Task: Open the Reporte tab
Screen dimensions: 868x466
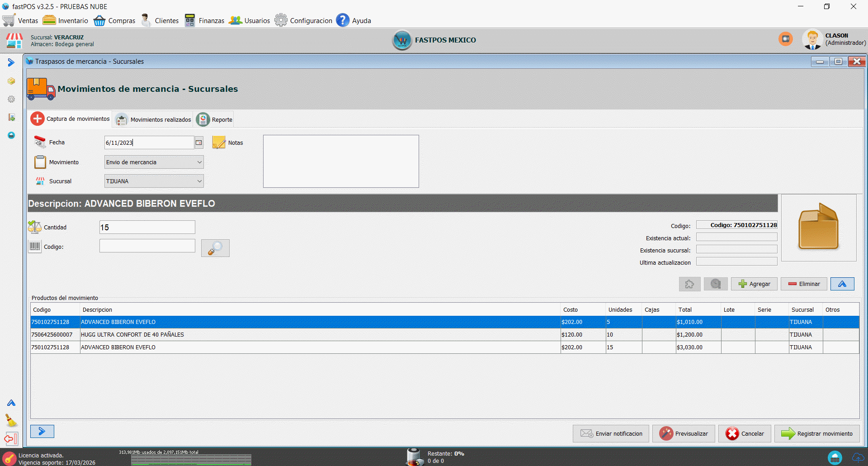Action: 215,119
